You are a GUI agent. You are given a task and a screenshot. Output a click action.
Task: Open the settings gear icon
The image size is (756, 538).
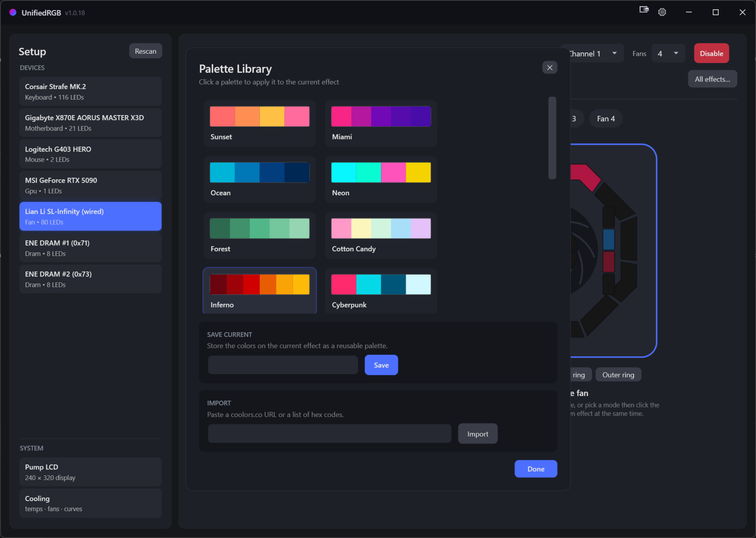662,12
